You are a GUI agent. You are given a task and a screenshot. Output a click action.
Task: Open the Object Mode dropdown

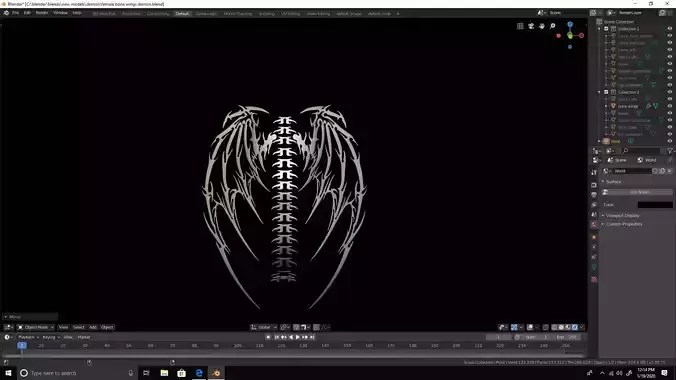[35, 327]
